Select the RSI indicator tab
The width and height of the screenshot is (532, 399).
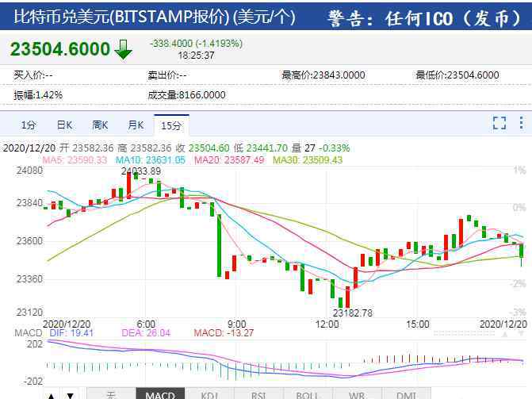coord(258,394)
